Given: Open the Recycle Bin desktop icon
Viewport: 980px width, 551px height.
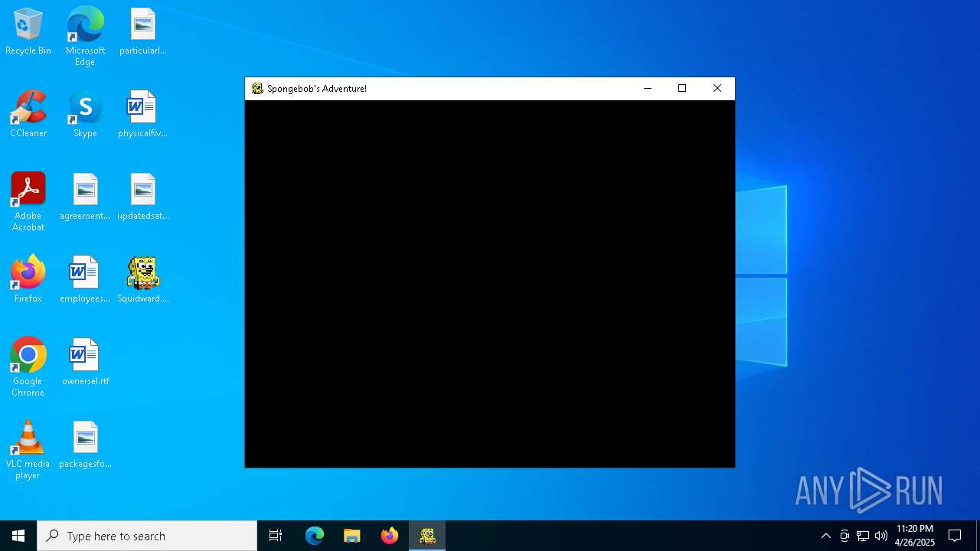Looking at the screenshot, I should coord(28,32).
